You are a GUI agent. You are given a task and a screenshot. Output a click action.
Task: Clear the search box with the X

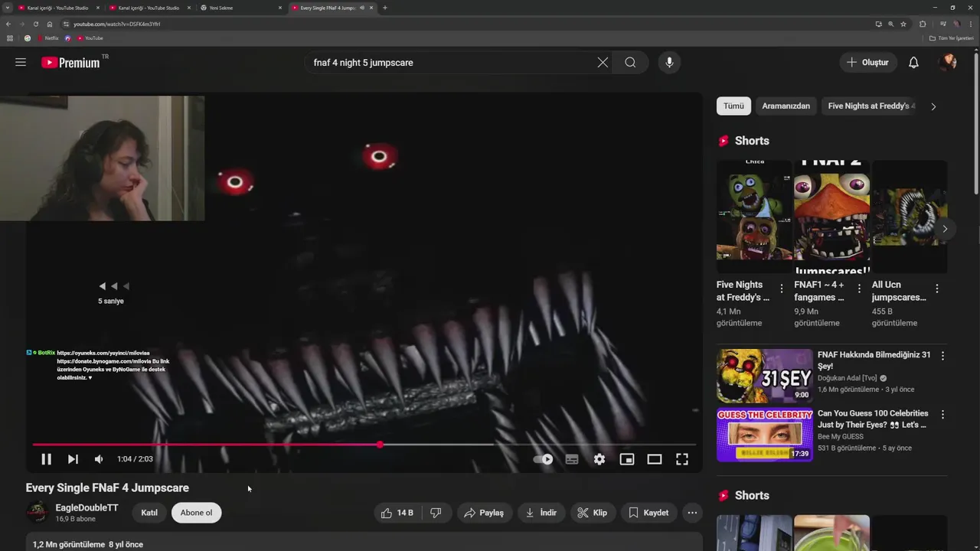[603, 63]
